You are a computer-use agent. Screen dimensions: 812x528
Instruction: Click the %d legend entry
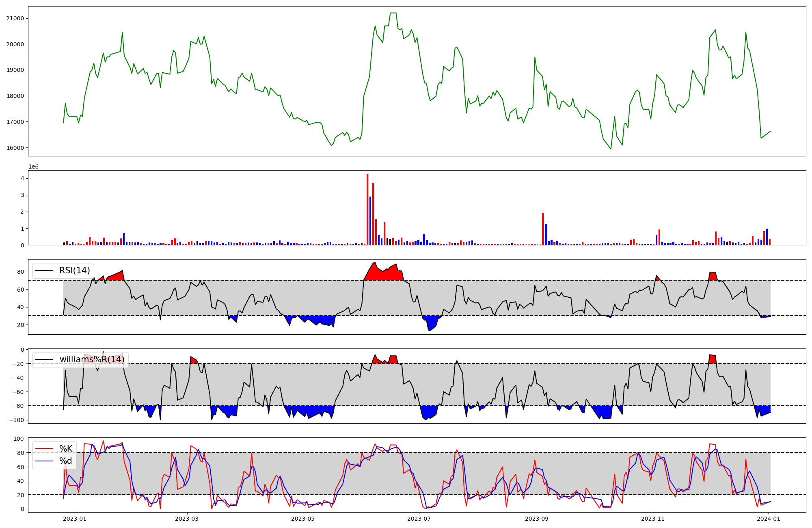pyautogui.click(x=66, y=461)
